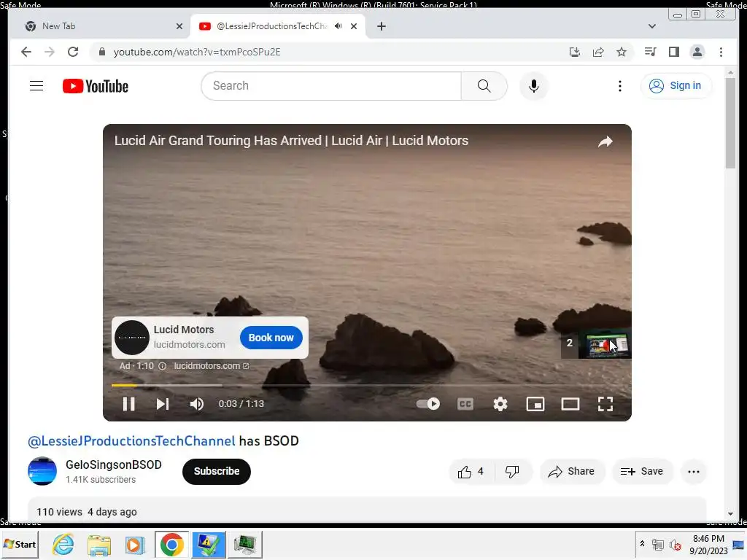View site info via the padlock icon

click(101, 52)
